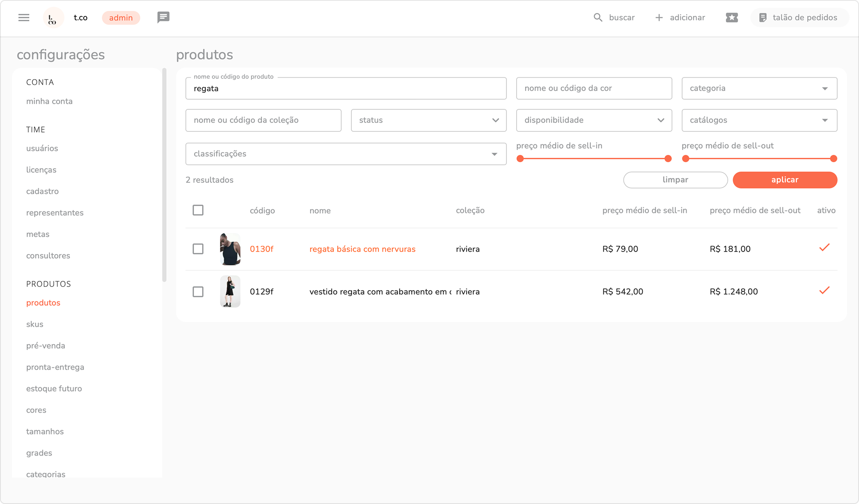Click the plus adicionar icon

tap(659, 17)
